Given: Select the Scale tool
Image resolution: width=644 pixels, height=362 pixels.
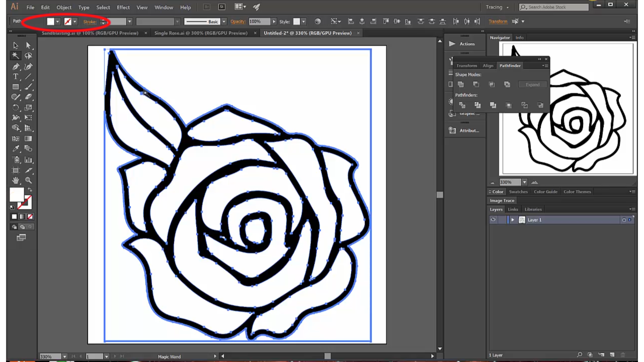Looking at the screenshot, I should (x=28, y=108).
